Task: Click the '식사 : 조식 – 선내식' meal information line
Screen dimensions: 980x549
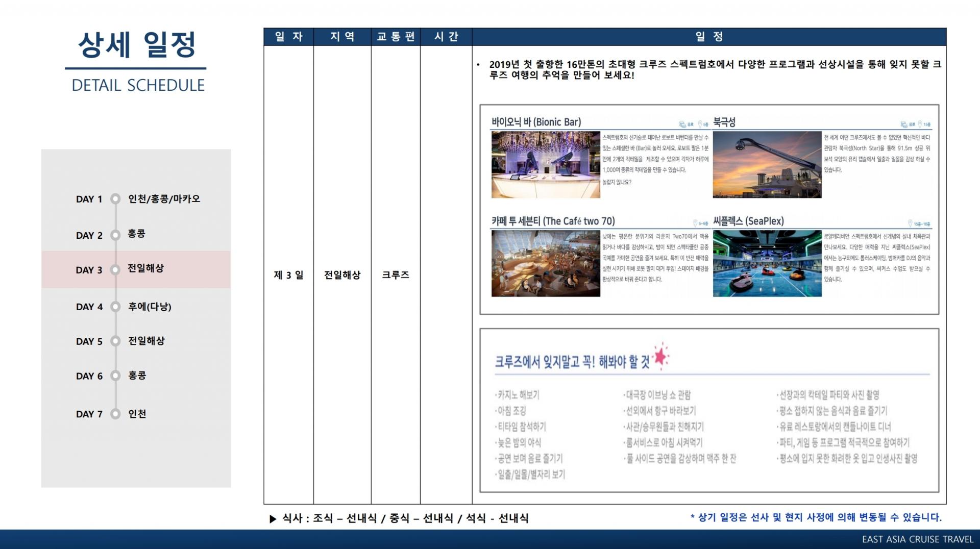Action: [x=399, y=518]
